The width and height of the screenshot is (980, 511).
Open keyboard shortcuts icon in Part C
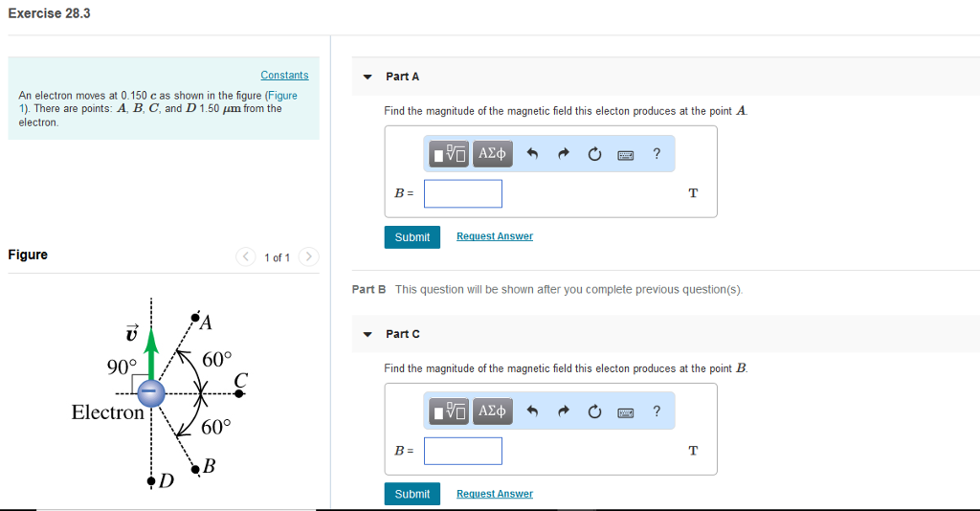pyautogui.click(x=626, y=412)
